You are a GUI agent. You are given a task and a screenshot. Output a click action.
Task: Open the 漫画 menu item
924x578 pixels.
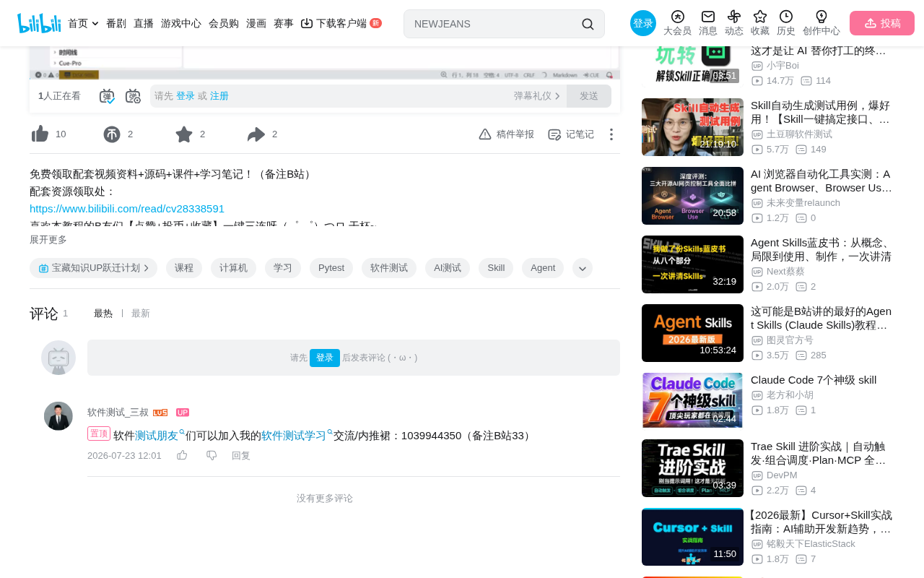click(x=256, y=23)
